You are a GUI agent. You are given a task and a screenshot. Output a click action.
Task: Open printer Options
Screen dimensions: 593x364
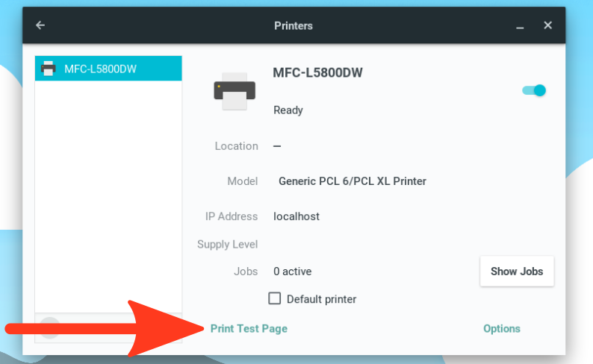[501, 328]
